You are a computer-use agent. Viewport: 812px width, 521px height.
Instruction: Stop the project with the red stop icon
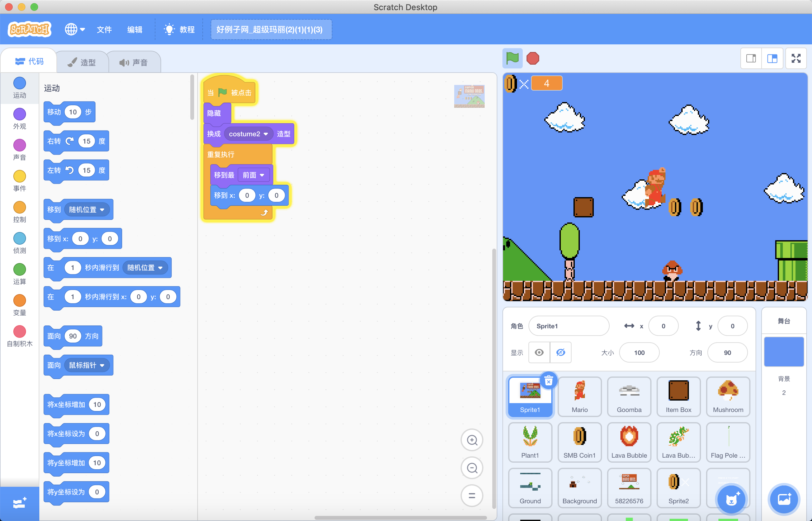[533, 58]
